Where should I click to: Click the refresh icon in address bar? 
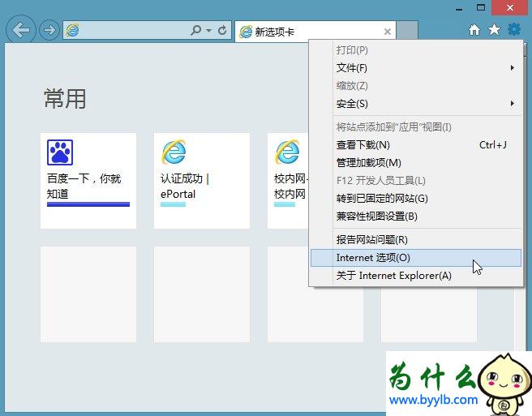(x=222, y=30)
